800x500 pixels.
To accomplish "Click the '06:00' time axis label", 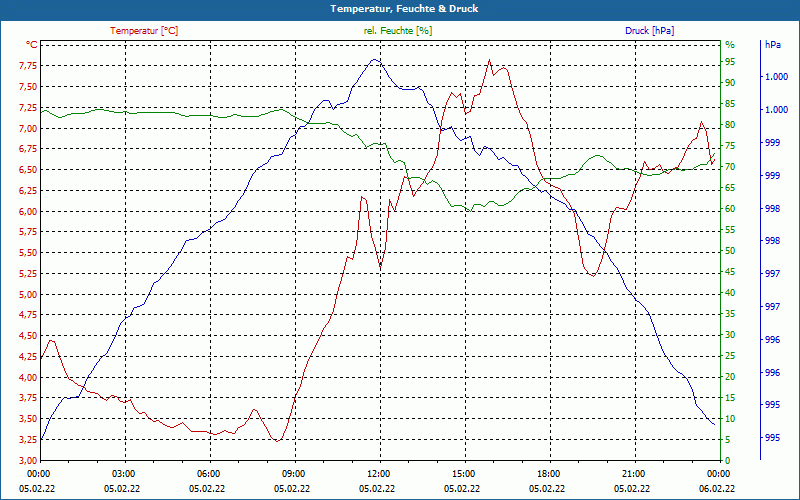I will coord(208,474).
